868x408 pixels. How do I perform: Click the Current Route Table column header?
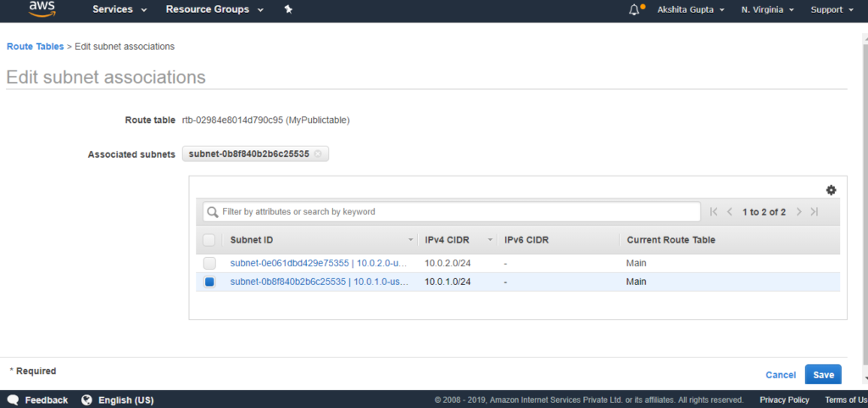pos(671,240)
